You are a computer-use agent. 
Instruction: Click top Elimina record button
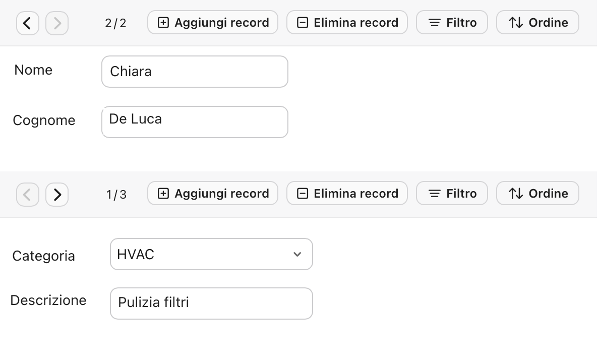click(x=347, y=23)
